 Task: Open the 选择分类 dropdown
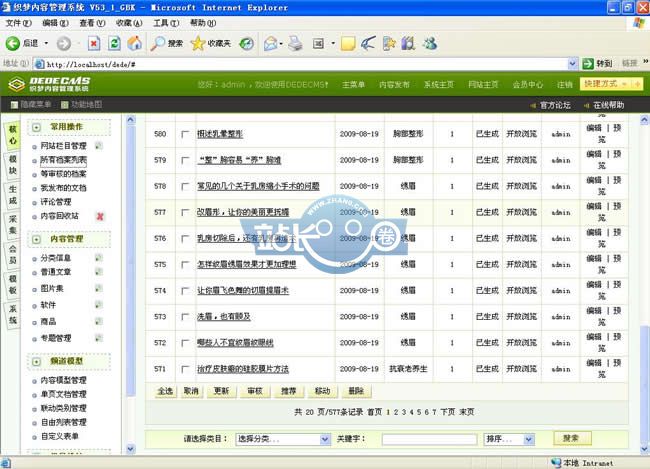point(283,439)
